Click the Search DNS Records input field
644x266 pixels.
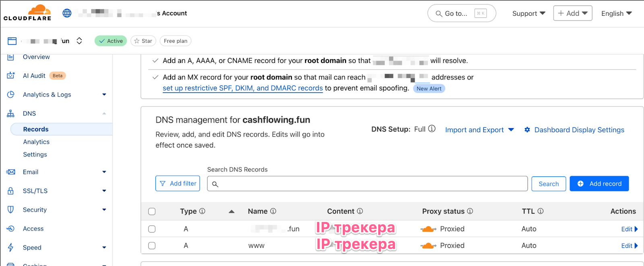pos(367,183)
